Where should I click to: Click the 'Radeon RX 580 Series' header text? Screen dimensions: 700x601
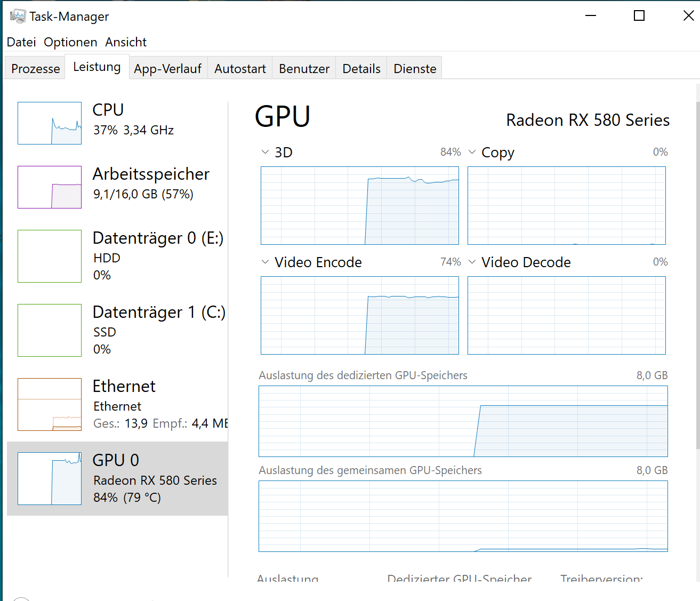[588, 120]
